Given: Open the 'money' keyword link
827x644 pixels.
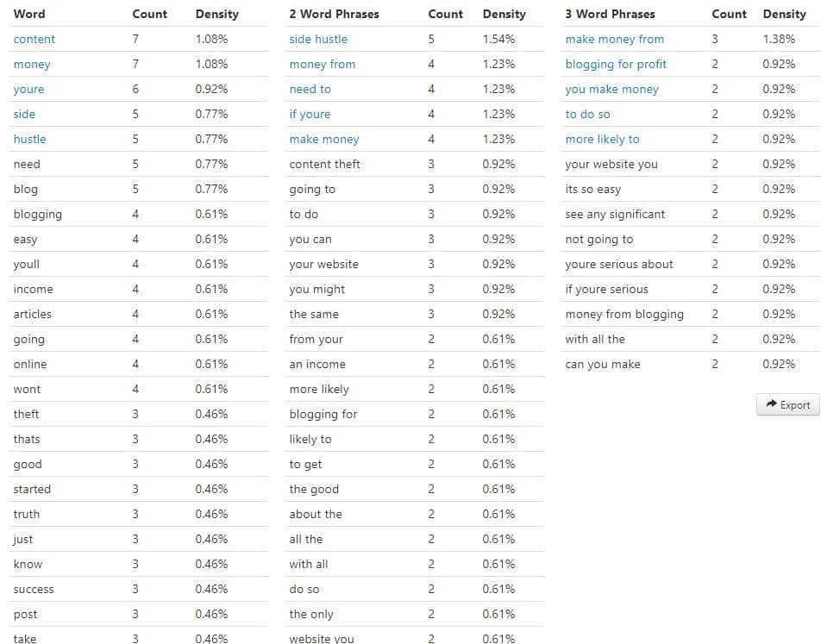Looking at the screenshot, I should point(32,64).
